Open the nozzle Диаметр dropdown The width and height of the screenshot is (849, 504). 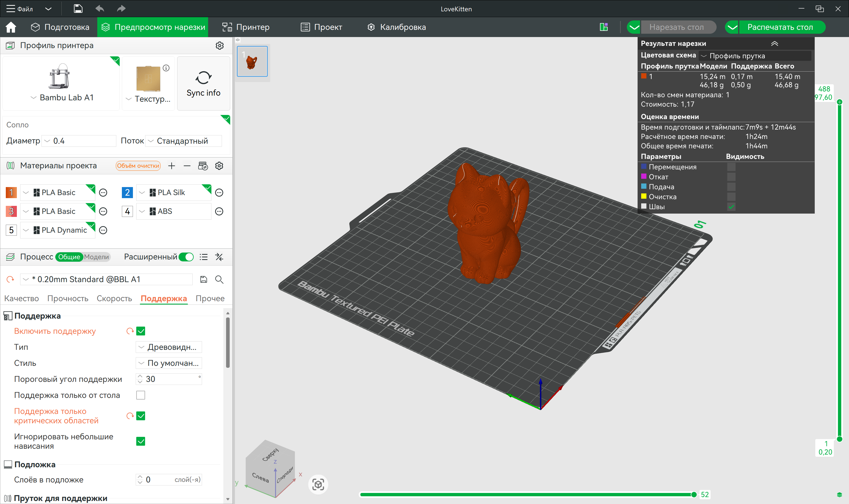tap(79, 141)
